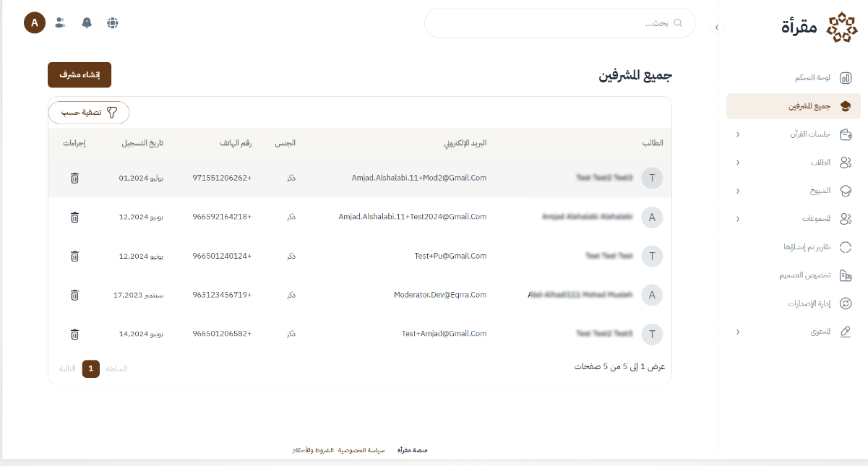This screenshot has width=868, height=466.
Task: Select page 1 in pagination
Action: (x=90, y=368)
